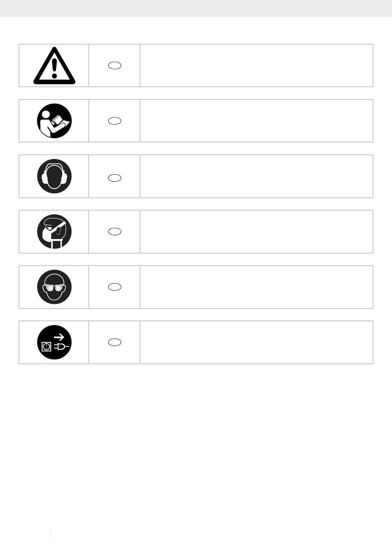Click the empty description box for safety goggles
The height and width of the screenshot is (555, 392).
coord(256,287)
